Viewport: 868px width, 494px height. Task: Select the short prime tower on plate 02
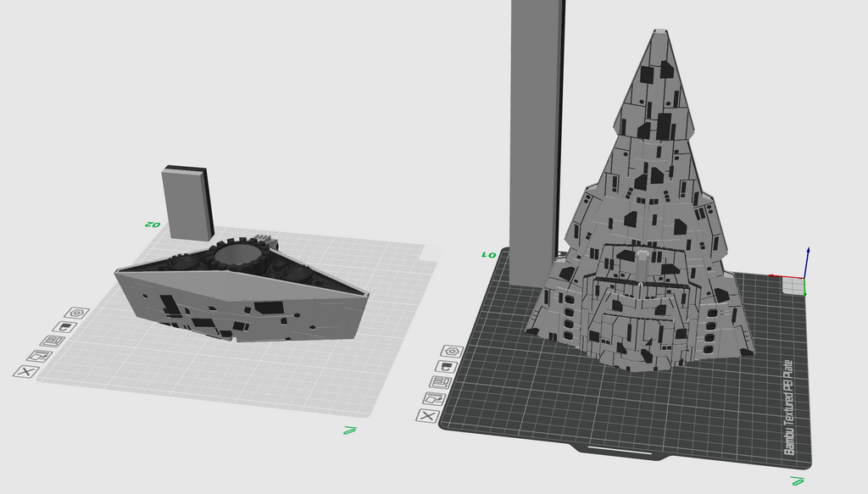coord(186,203)
